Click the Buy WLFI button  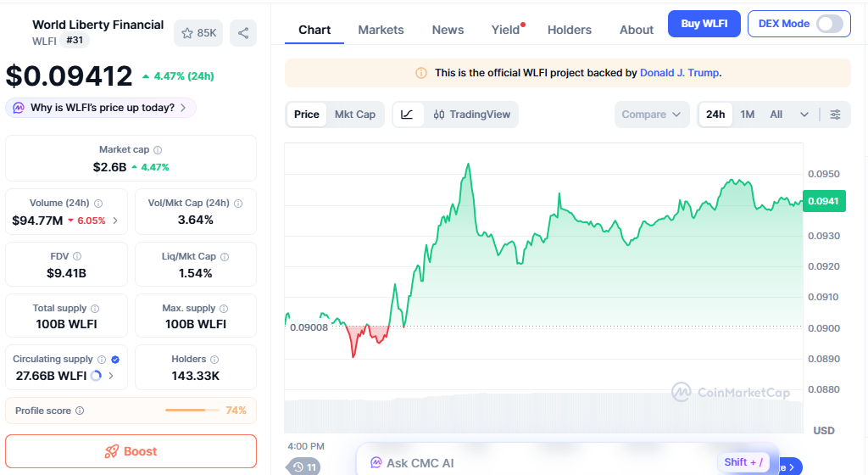pyautogui.click(x=704, y=24)
